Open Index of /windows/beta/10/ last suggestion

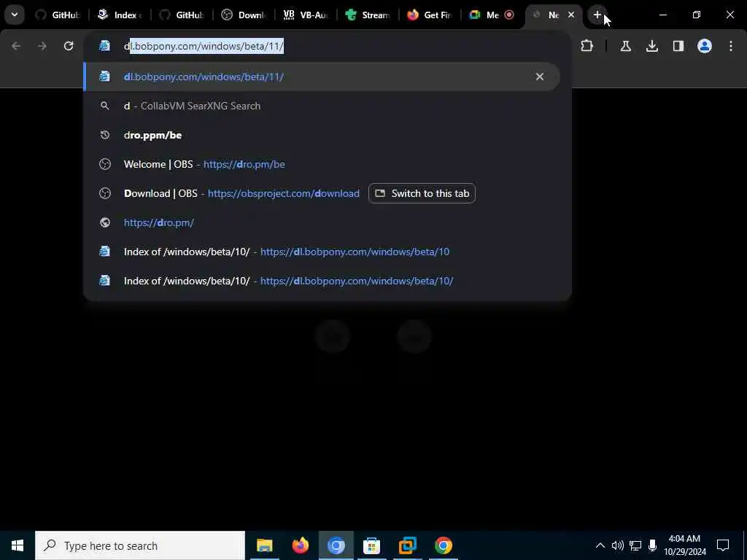[322, 281]
